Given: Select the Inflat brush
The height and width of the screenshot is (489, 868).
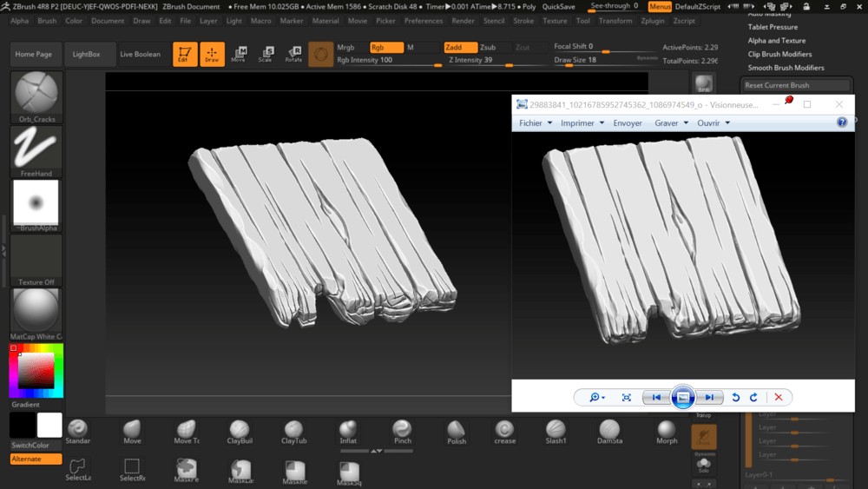Looking at the screenshot, I should pos(348,432).
